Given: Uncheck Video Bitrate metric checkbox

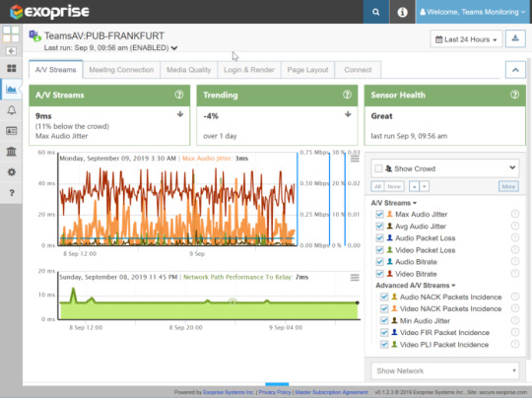Looking at the screenshot, I should (379, 274).
